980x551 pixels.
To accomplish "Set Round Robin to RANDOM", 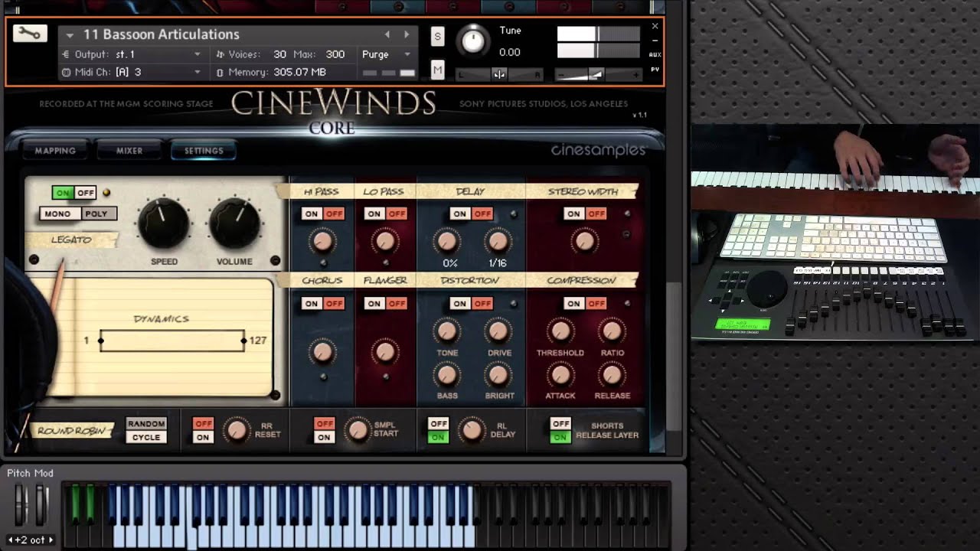I will (x=146, y=423).
